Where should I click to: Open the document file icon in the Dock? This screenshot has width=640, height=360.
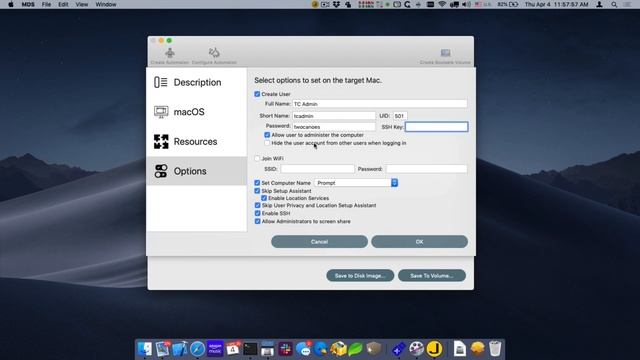pyautogui.click(x=460, y=349)
